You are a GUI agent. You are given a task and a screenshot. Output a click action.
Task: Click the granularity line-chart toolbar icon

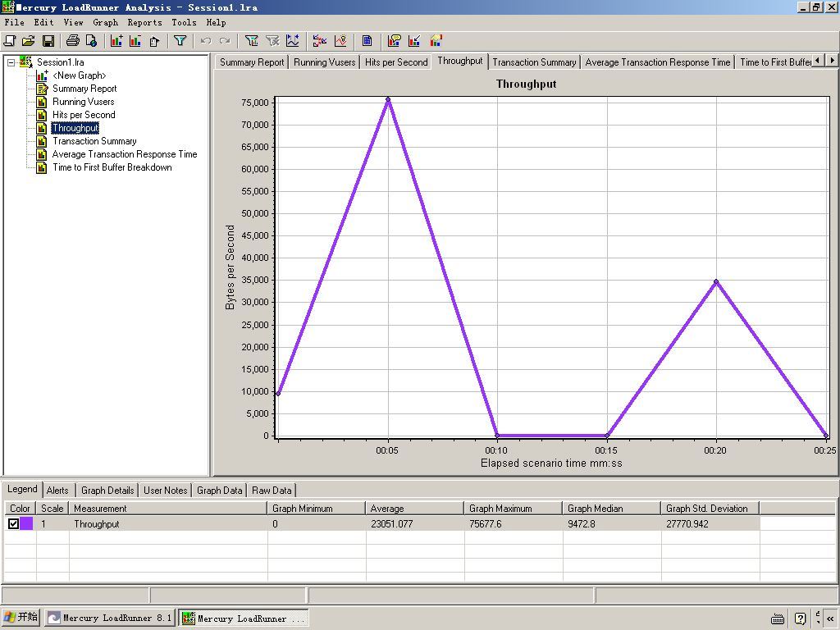[293, 41]
